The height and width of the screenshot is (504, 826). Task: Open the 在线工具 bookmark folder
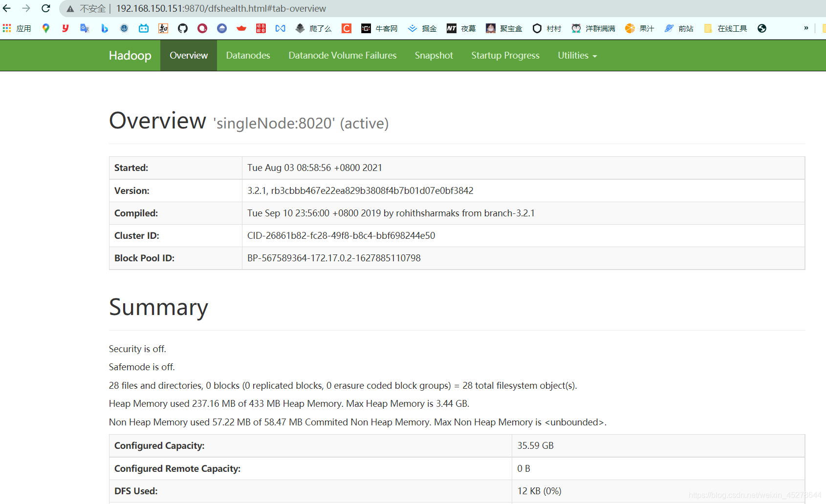(x=725, y=28)
